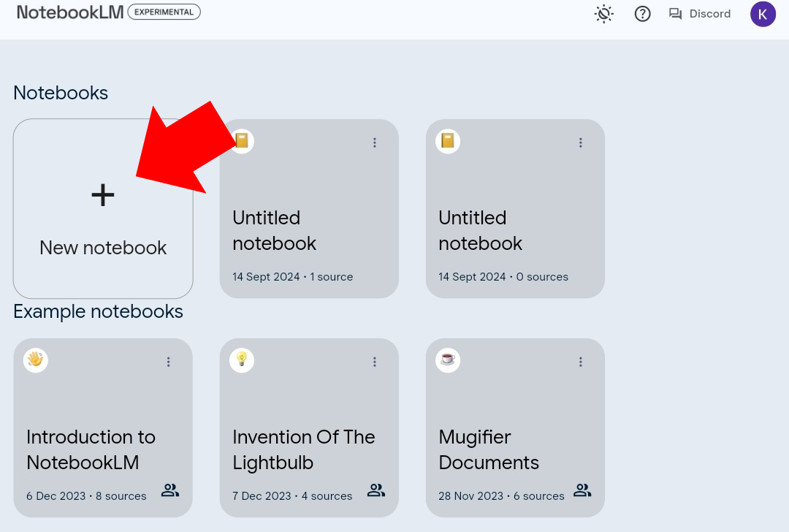
Task: Toggle the dark mode theme icon
Action: [604, 14]
